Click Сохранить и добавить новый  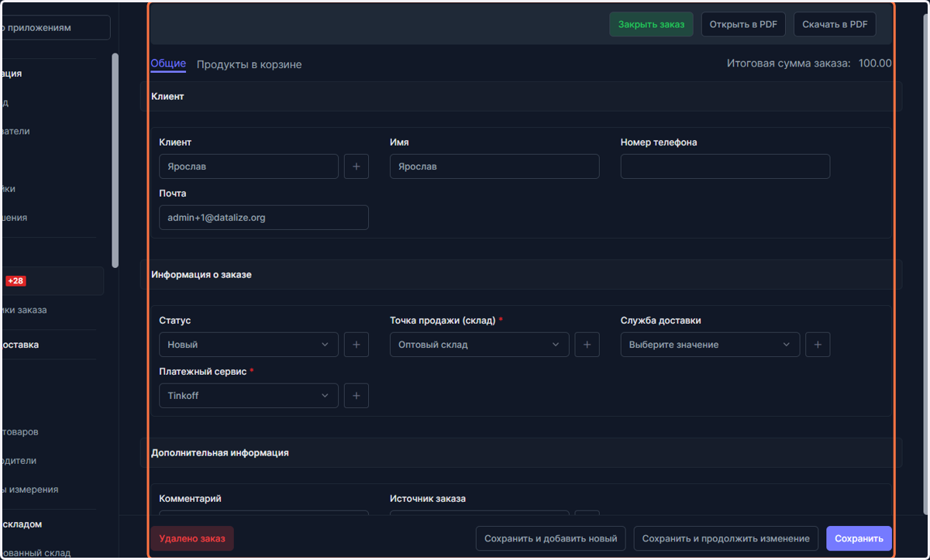551,538
